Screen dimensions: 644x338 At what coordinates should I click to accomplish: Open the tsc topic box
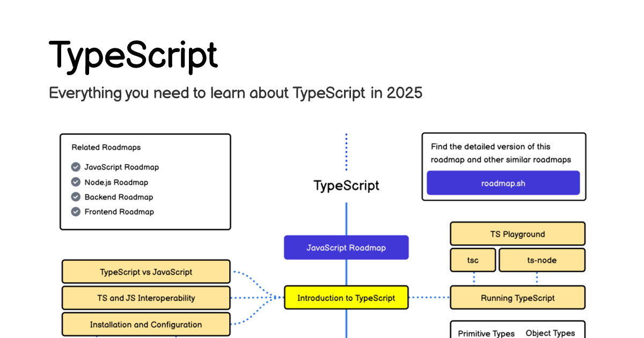473,260
